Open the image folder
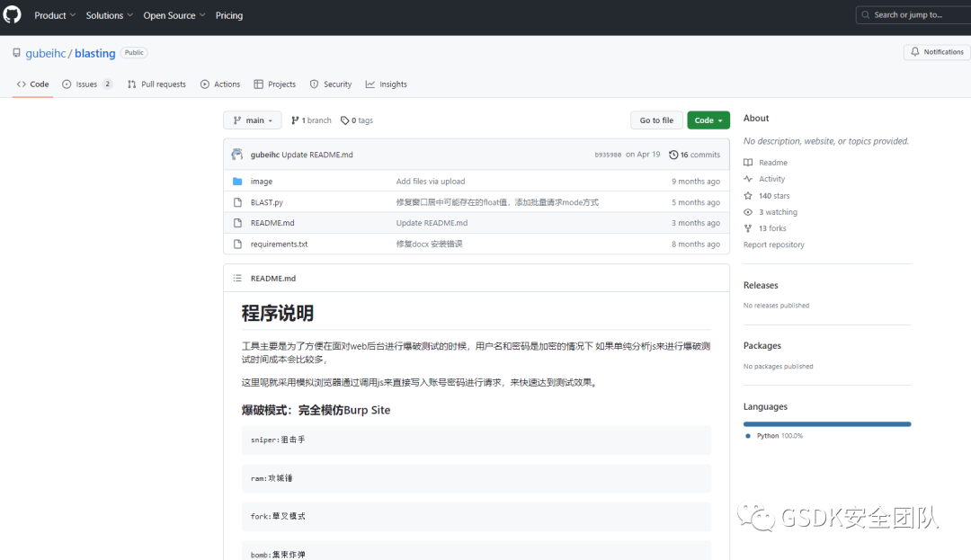 point(262,182)
